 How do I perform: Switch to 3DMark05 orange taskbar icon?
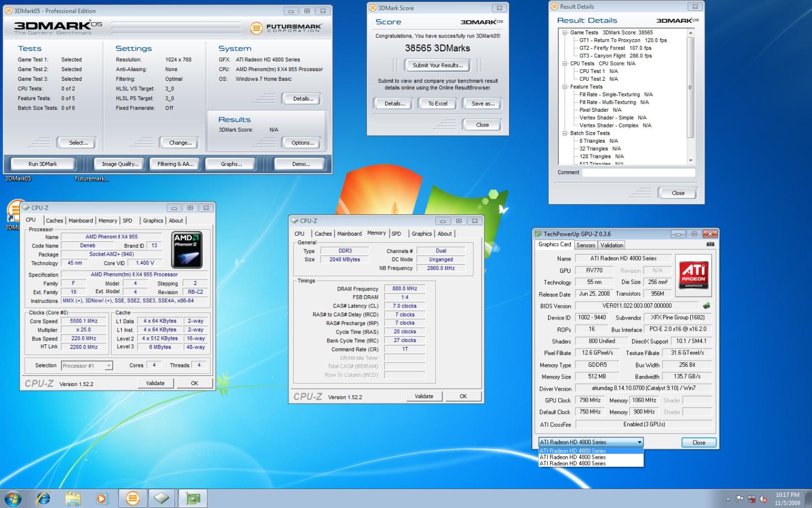(133, 498)
